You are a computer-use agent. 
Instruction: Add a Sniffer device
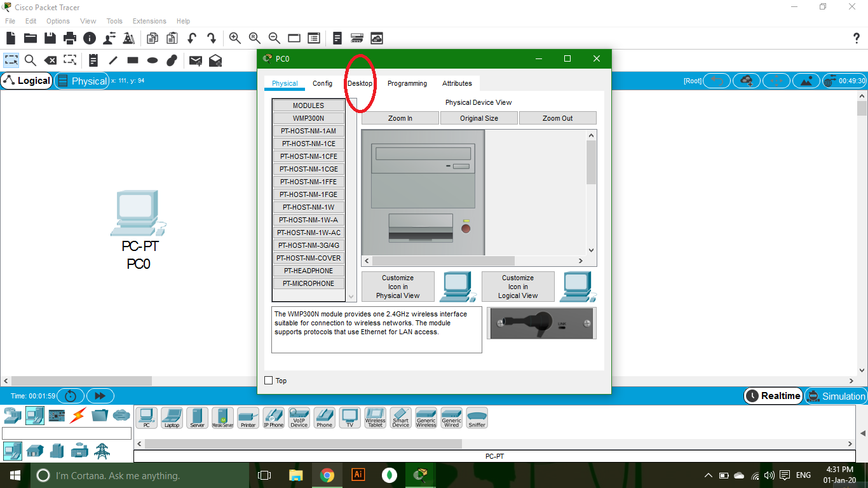coord(477,418)
